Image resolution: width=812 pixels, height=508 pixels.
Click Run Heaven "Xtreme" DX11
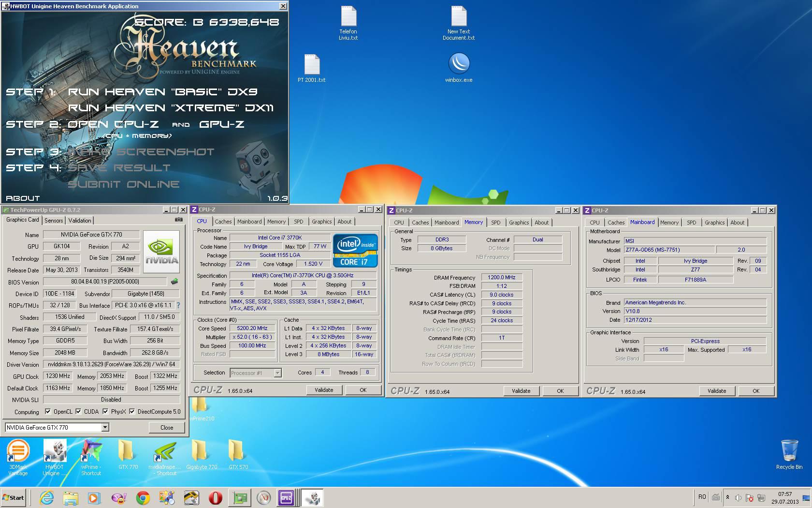pyautogui.click(x=171, y=108)
